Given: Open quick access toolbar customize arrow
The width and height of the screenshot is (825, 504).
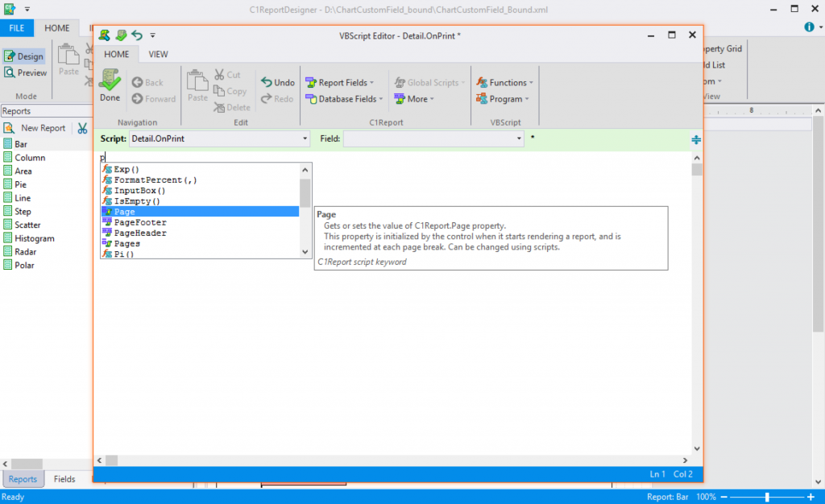Looking at the screenshot, I should 152,35.
